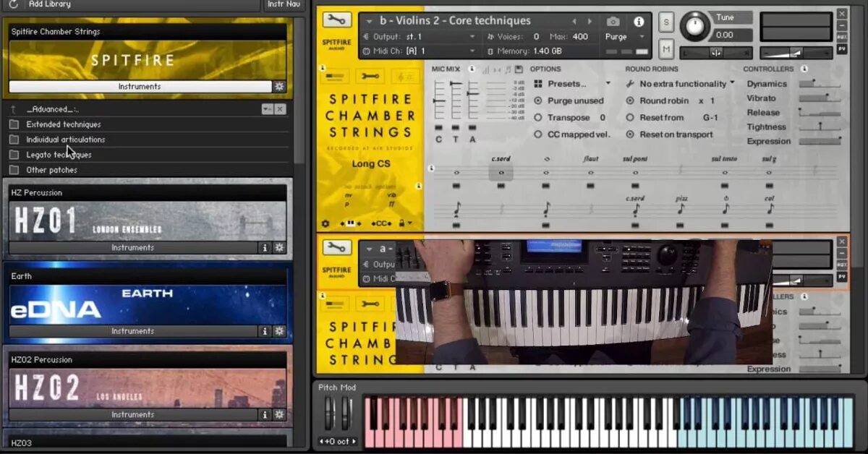Open the gear icon at yellow panel bottom
This screenshot has height=454, width=868.
325,224
